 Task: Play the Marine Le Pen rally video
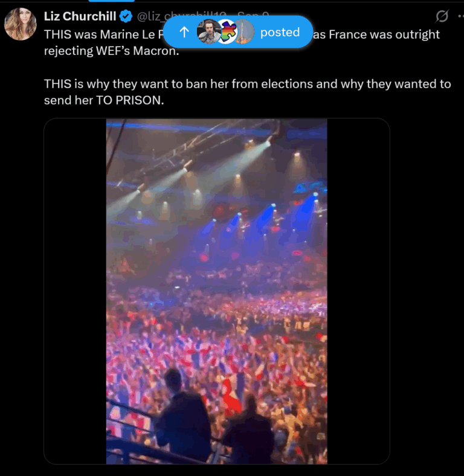click(216, 291)
